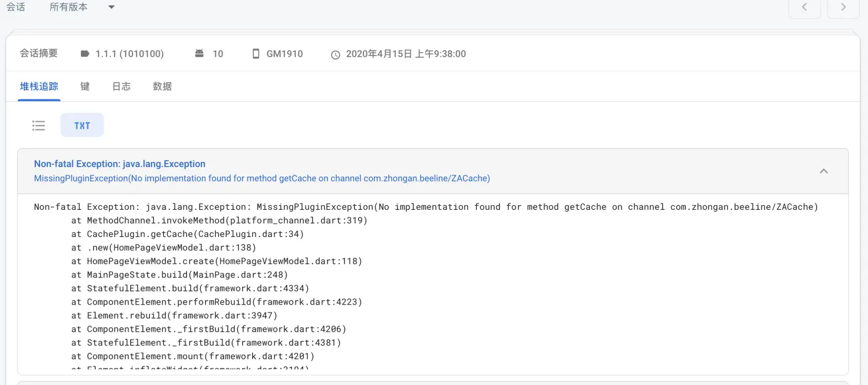The width and height of the screenshot is (868, 385).
Task: Click the phone device icon beside GM1910
Action: (x=256, y=54)
